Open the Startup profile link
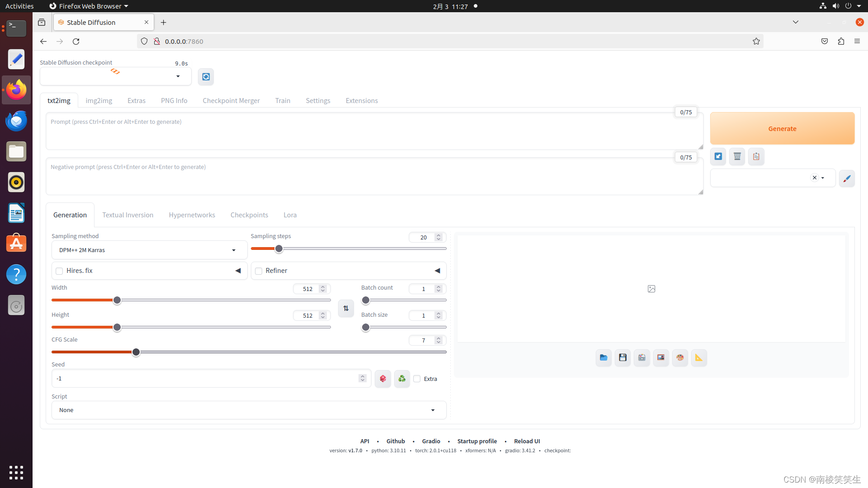Image resolution: width=868 pixels, height=488 pixels. [477, 441]
